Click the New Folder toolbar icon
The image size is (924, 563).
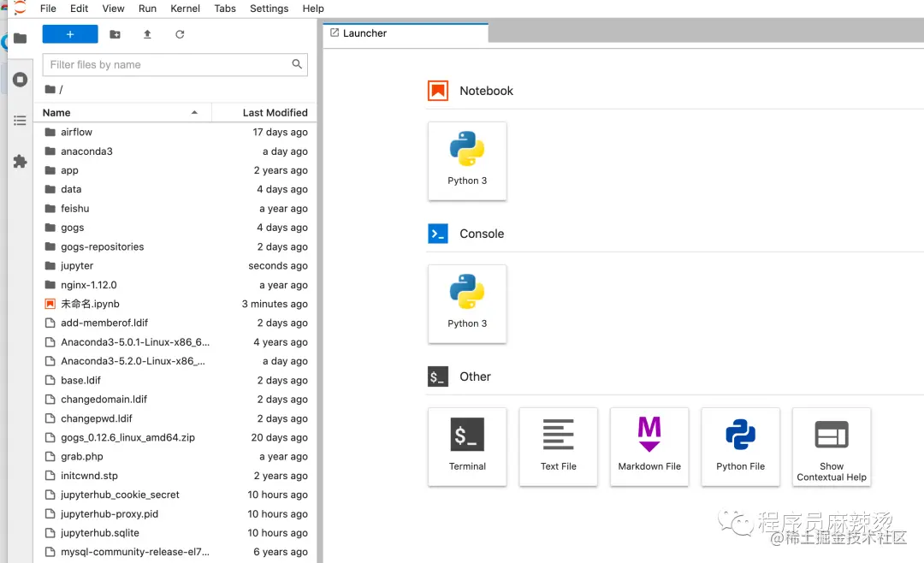[x=115, y=34]
